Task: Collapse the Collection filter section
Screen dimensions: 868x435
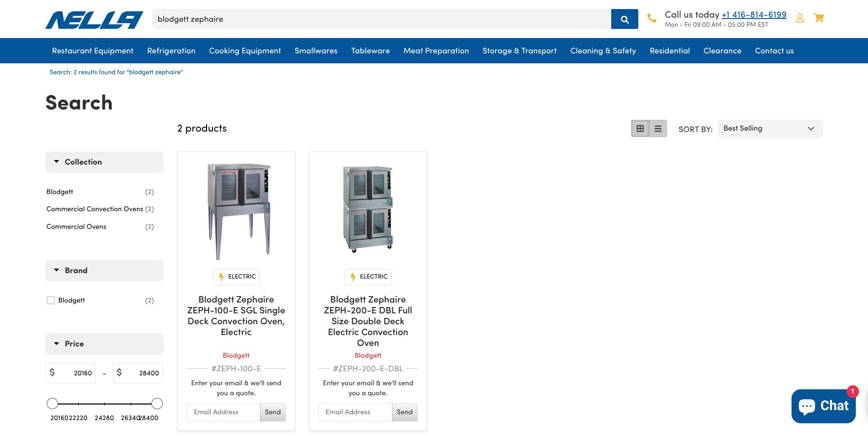Action: (x=104, y=162)
